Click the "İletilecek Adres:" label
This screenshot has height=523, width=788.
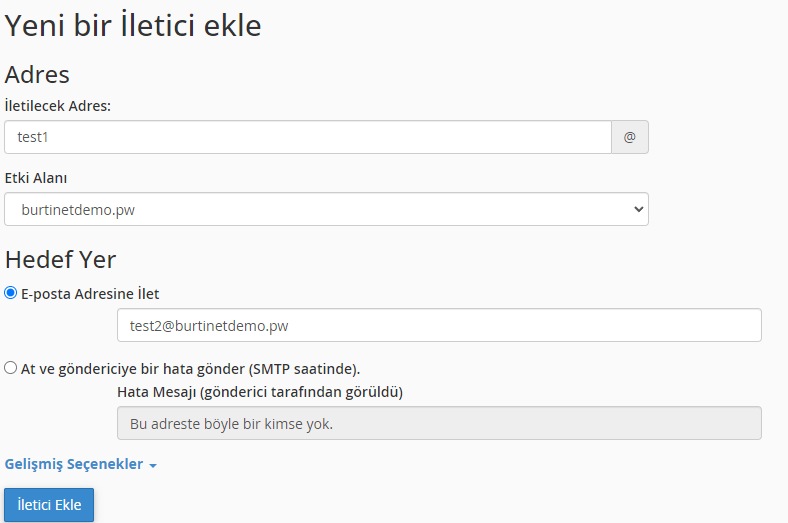(x=58, y=105)
